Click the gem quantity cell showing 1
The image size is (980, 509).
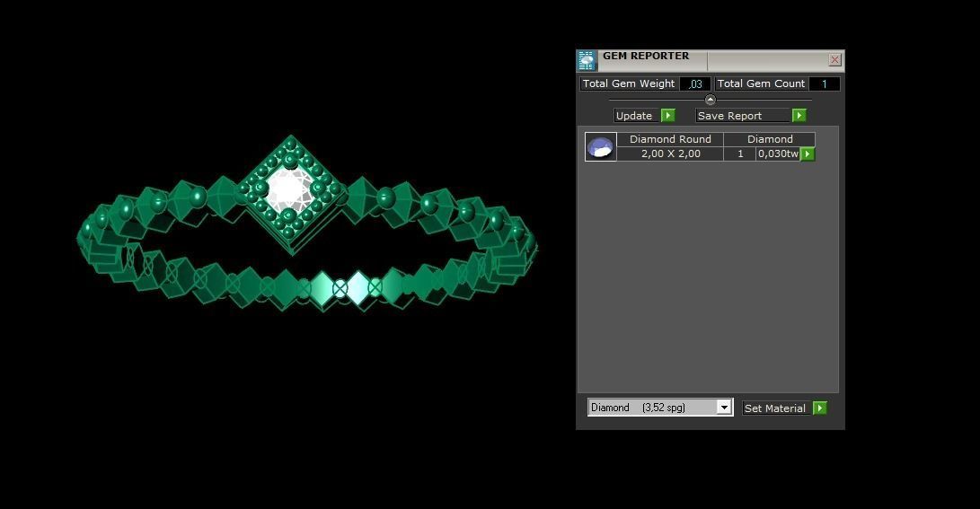point(740,154)
